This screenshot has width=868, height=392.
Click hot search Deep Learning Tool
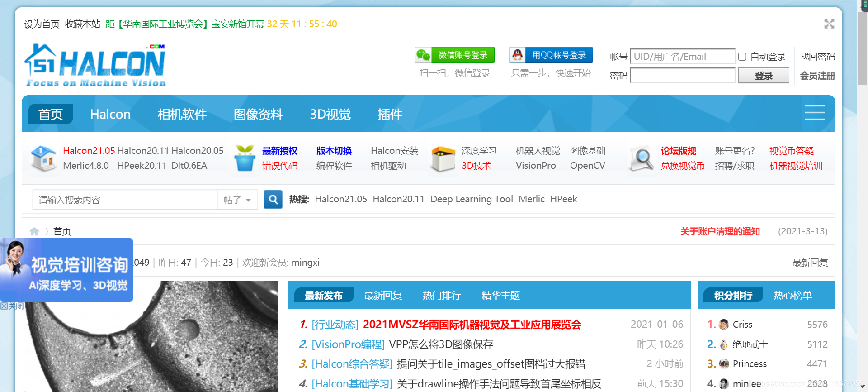(472, 199)
